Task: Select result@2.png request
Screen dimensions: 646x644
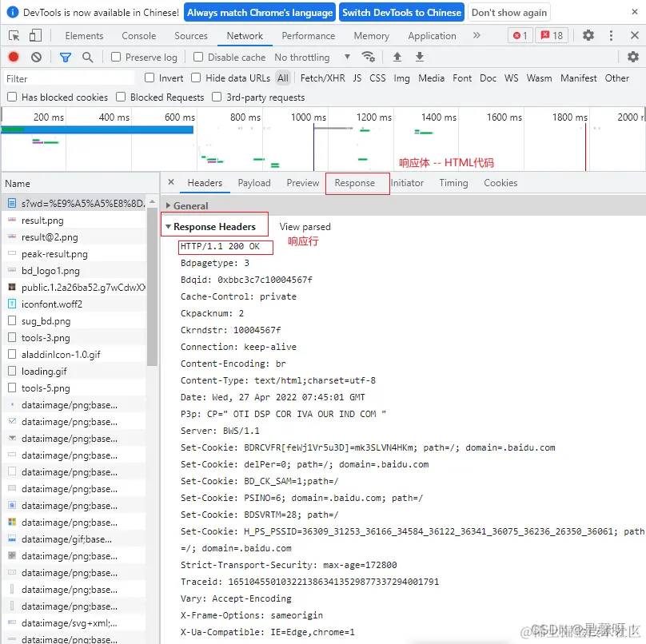Action: tap(74, 237)
